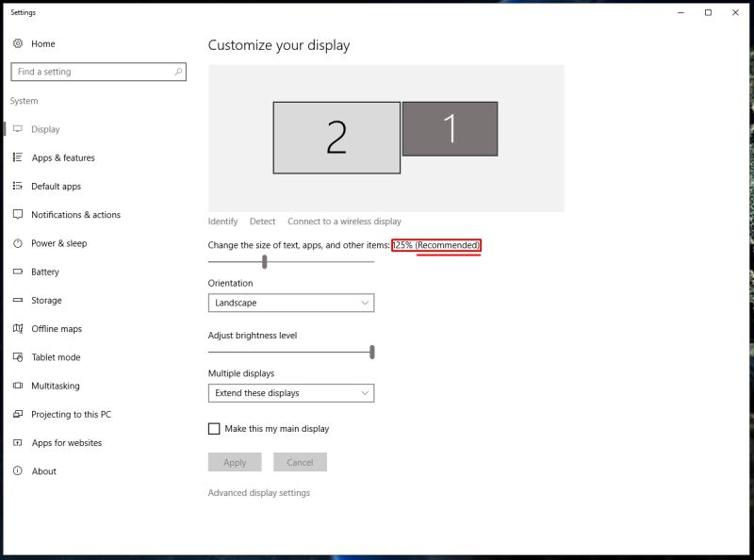Viewport: 754px width, 560px height.
Task: Click the Default apps icon
Action: [x=19, y=186]
